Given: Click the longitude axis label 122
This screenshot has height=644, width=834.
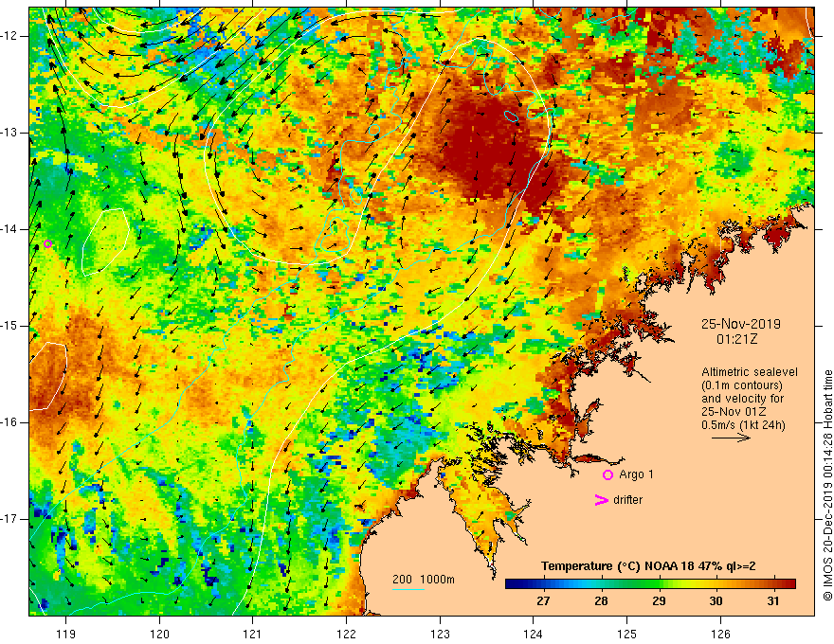Looking at the screenshot, I should coord(346,634).
